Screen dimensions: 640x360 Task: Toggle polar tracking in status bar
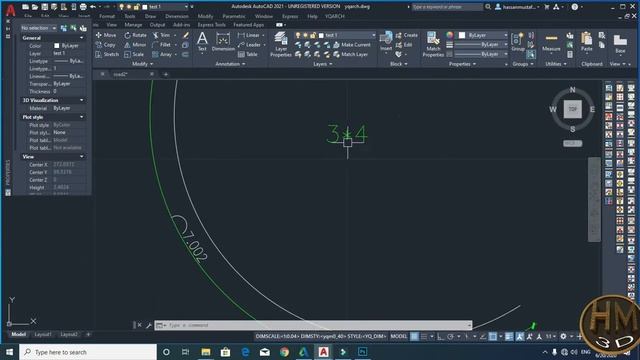click(451, 336)
